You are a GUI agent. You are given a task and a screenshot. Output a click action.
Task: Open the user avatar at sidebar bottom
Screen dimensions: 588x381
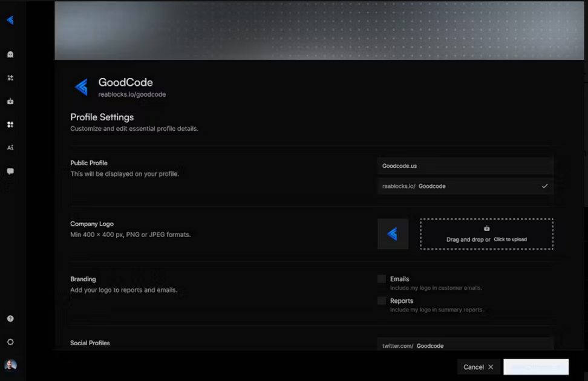[10, 365]
